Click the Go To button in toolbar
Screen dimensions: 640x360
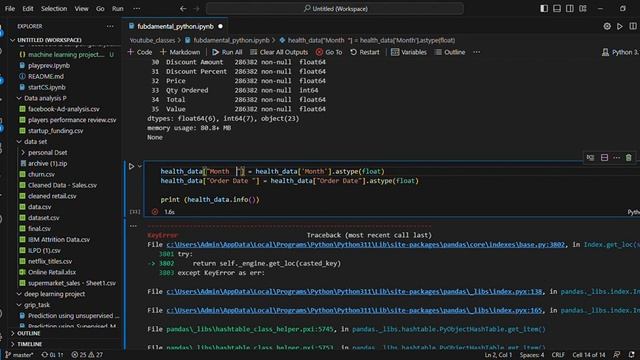pos(329,52)
